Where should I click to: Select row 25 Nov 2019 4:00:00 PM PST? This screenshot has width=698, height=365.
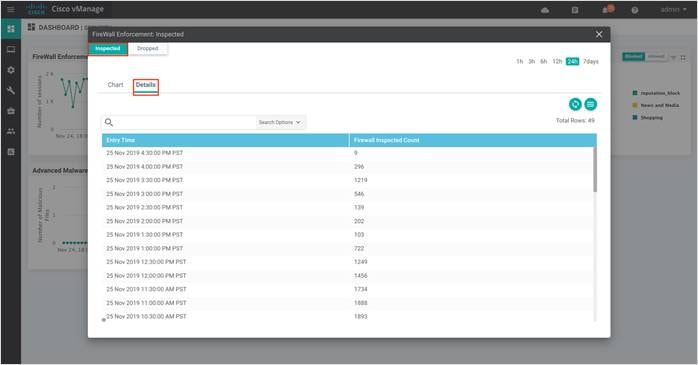point(348,166)
